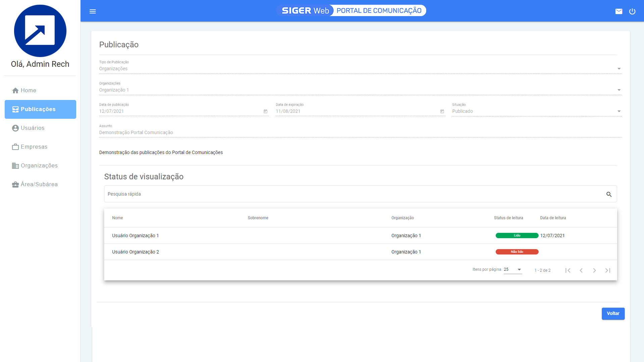Click the quick search magnifier icon

pyautogui.click(x=609, y=194)
